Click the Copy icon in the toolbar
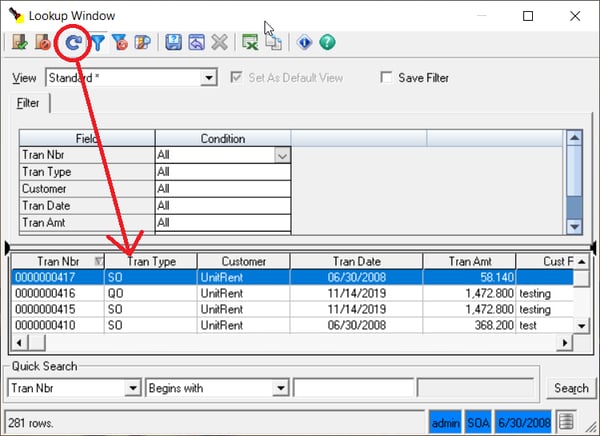The width and height of the screenshot is (600, 436). [x=273, y=43]
